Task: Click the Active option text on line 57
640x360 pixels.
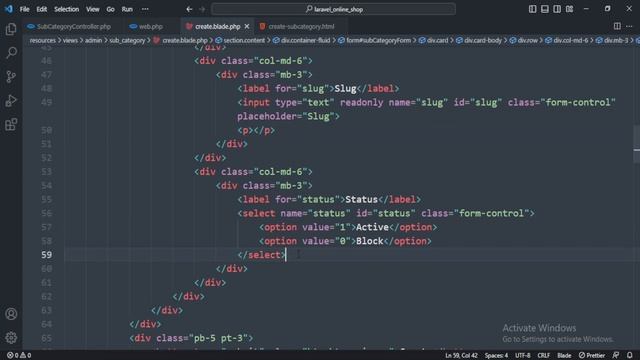Action: [372, 227]
